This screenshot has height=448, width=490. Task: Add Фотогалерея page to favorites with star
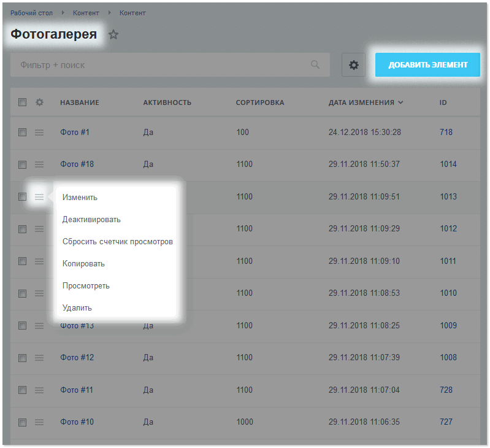point(113,34)
